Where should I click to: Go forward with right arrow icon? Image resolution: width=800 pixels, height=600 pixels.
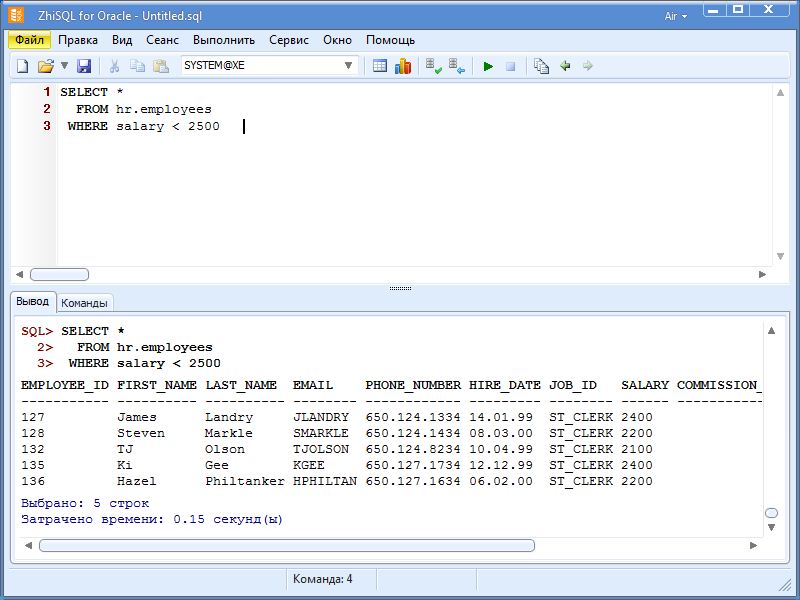pyautogui.click(x=588, y=66)
